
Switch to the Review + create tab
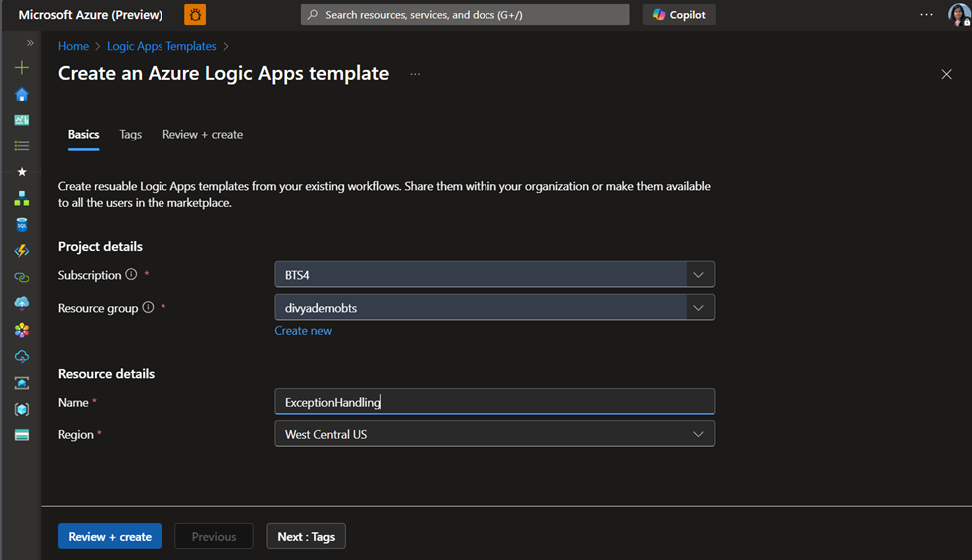(202, 135)
